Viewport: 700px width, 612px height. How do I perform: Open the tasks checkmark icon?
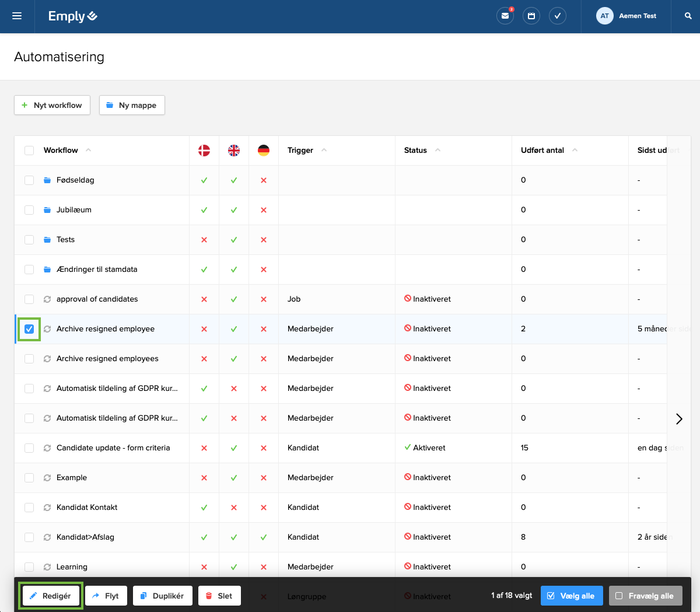558,16
